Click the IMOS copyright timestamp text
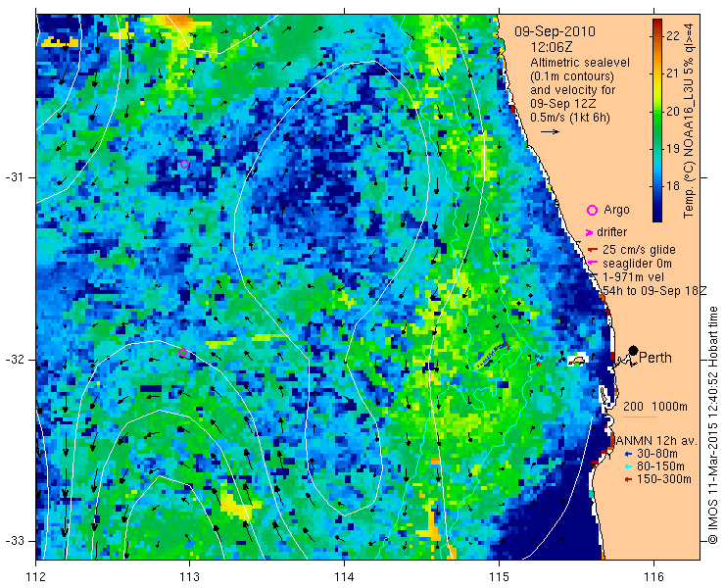This screenshot has height=588, width=725. (x=713, y=425)
